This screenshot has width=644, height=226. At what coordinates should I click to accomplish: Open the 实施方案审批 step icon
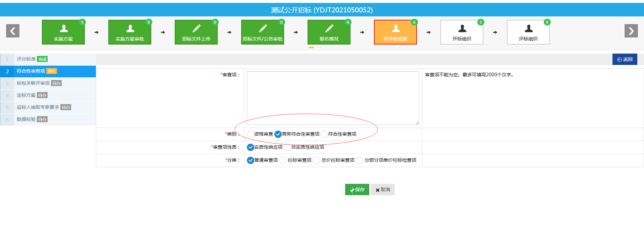[130, 32]
